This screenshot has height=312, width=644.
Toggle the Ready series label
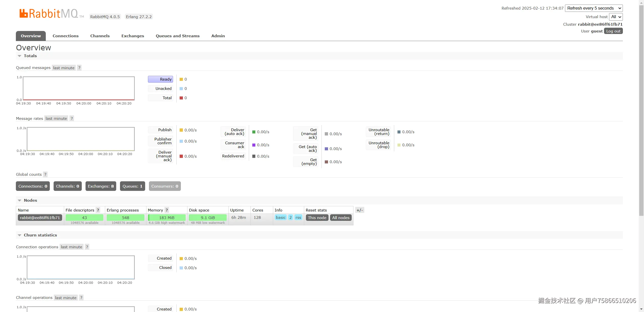[160, 79]
